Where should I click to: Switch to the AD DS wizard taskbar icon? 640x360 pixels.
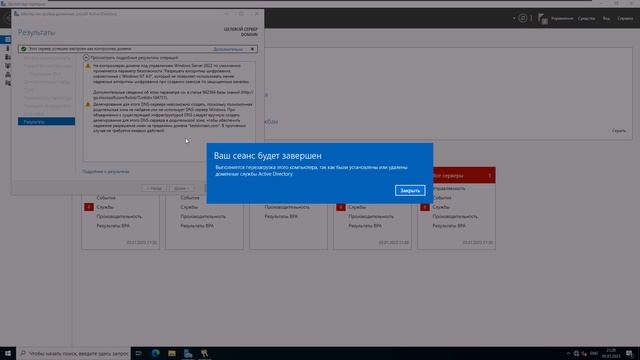point(204,353)
